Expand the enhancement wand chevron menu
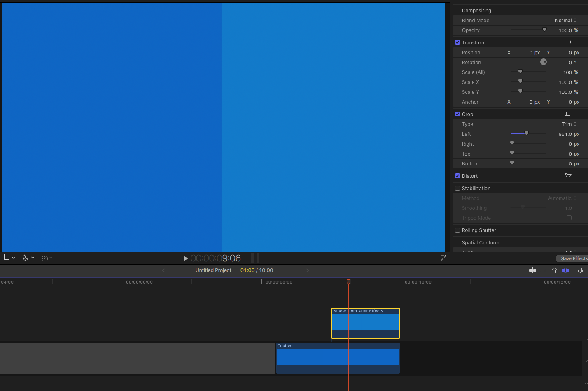588x391 pixels. click(x=33, y=258)
